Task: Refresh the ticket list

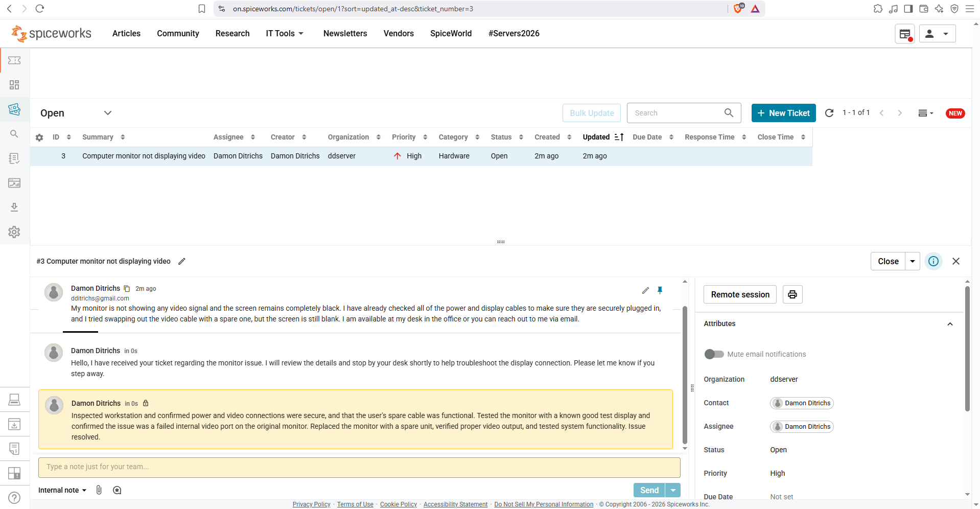Action: point(829,113)
